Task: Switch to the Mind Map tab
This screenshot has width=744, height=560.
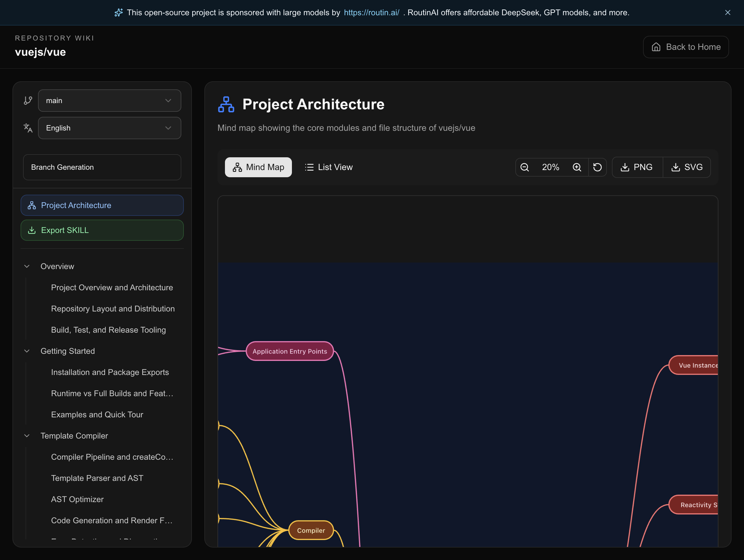Action: point(258,167)
